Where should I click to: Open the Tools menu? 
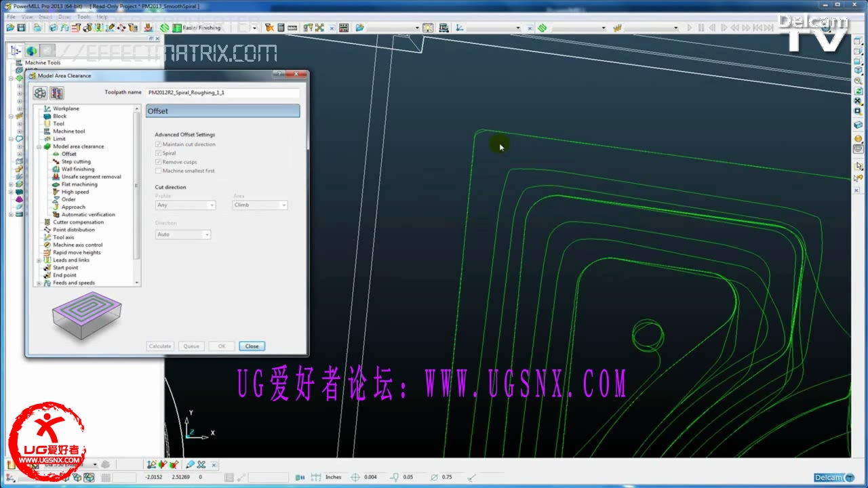[x=83, y=16]
